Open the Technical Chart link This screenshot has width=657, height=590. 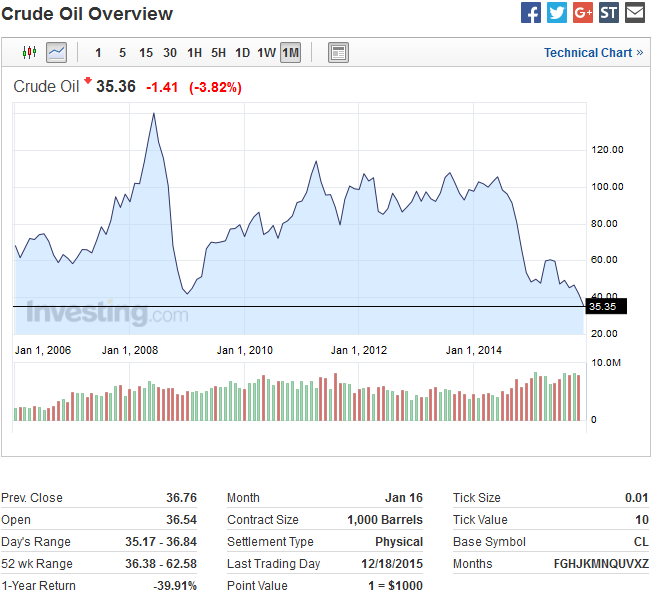click(x=593, y=53)
